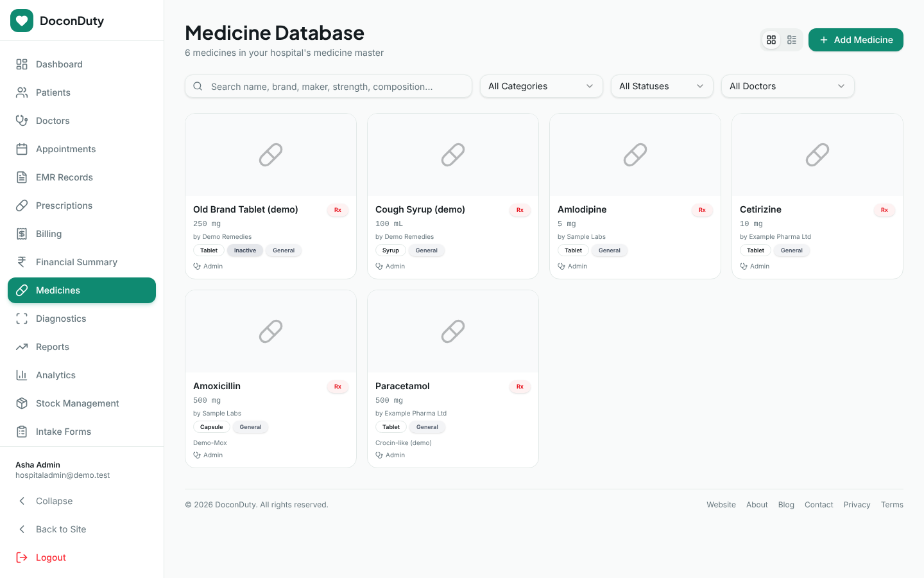This screenshot has height=578, width=924.
Task: Follow the Contact footer link
Action: pos(819,505)
